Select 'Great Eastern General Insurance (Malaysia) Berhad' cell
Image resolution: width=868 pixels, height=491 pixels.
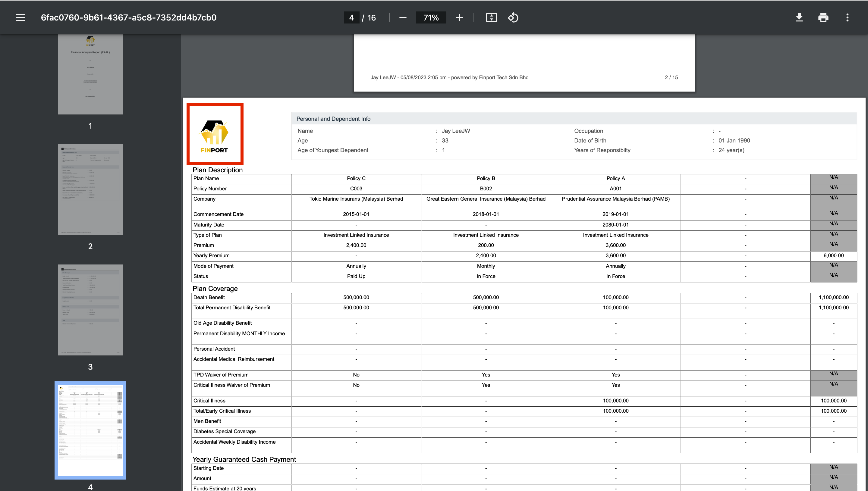486,202
